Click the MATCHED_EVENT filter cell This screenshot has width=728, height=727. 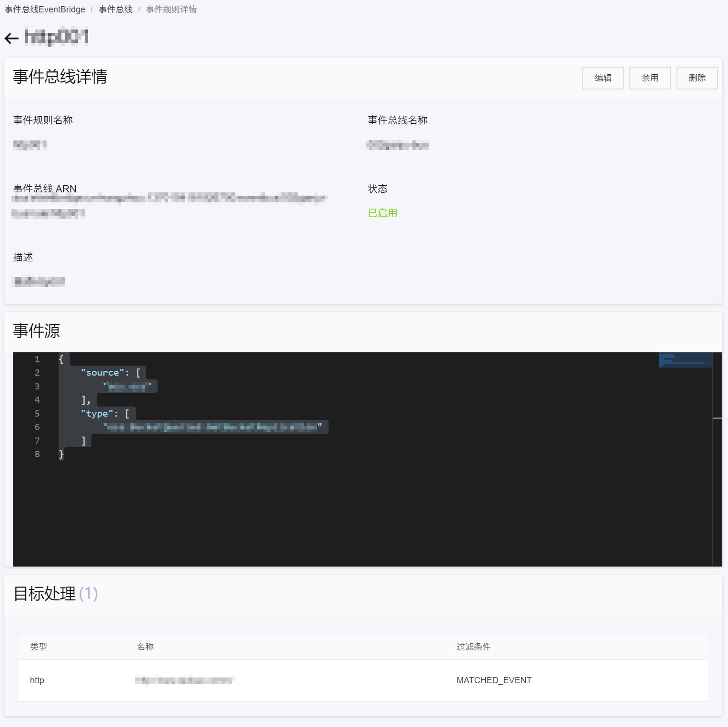[494, 680]
